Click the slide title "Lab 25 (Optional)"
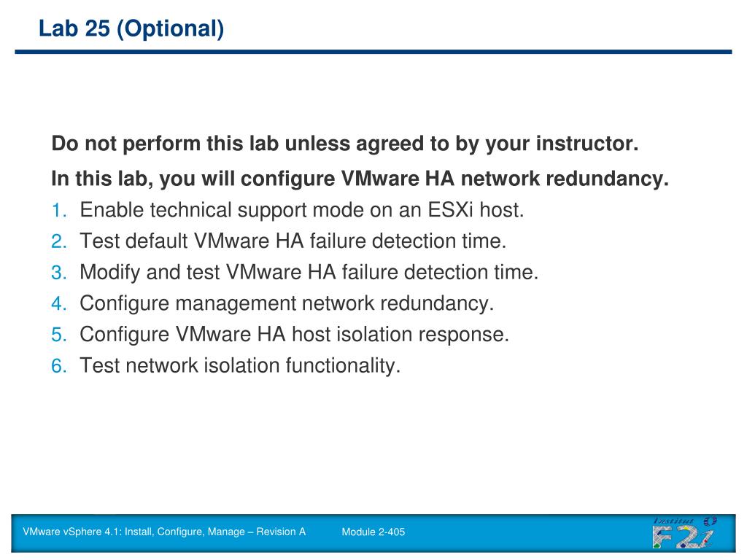The image size is (747, 560). point(131,28)
